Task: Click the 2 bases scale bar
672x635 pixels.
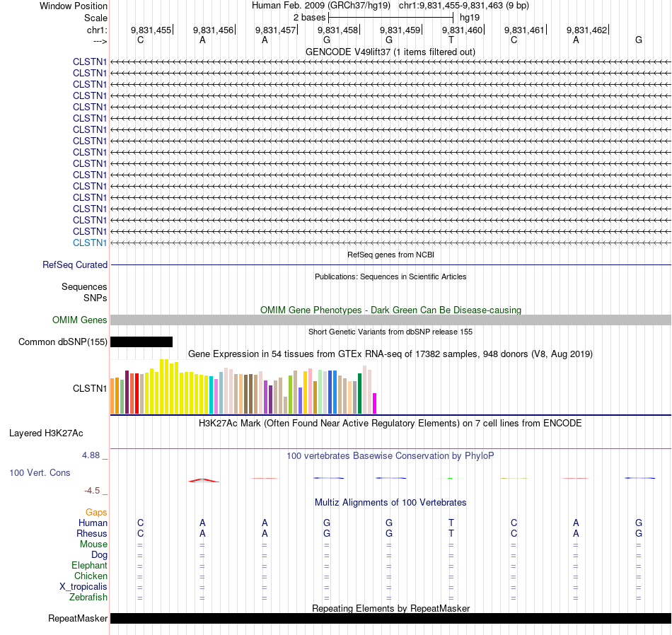Action: [x=390, y=18]
